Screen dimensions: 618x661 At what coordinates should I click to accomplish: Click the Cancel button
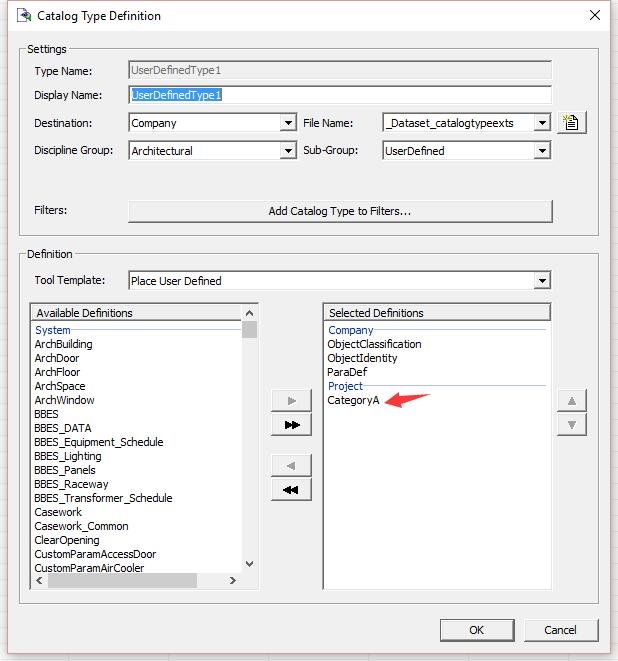click(x=561, y=630)
